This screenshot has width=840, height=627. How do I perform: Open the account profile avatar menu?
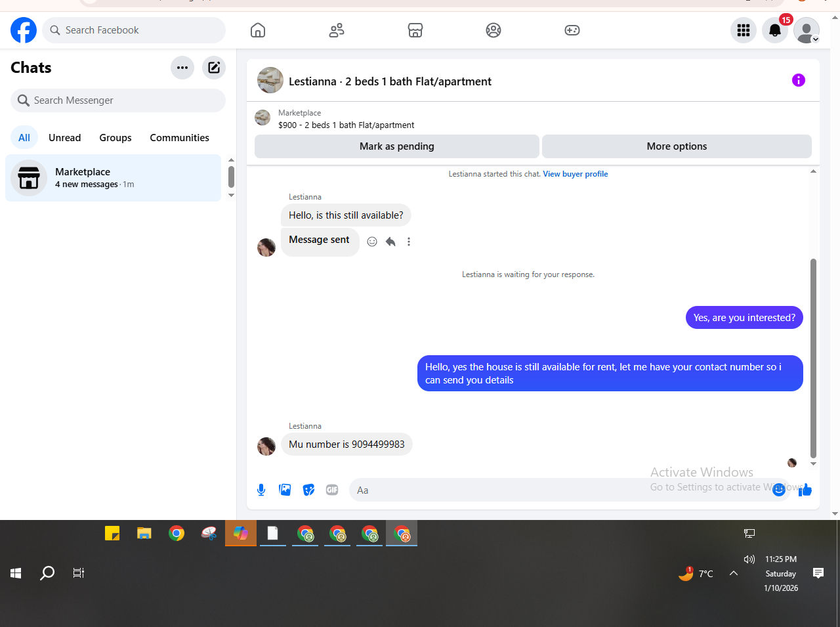807,30
